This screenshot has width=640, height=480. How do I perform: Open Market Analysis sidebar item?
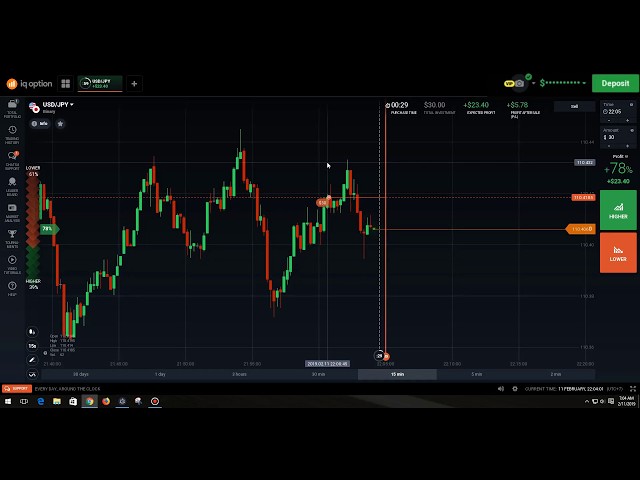point(12,211)
